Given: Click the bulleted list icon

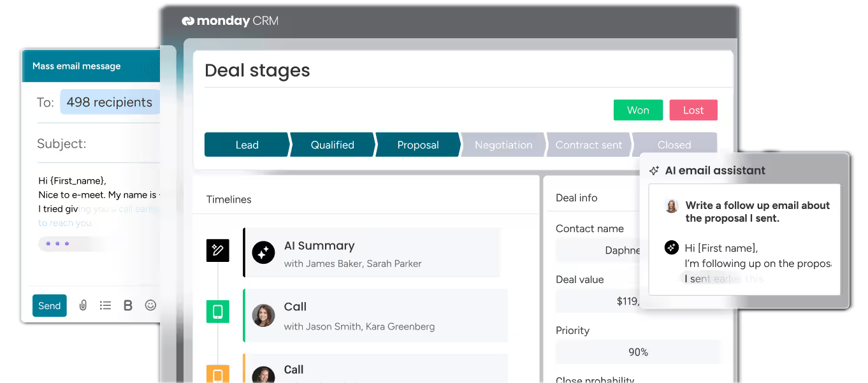Looking at the screenshot, I should (x=105, y=305).
